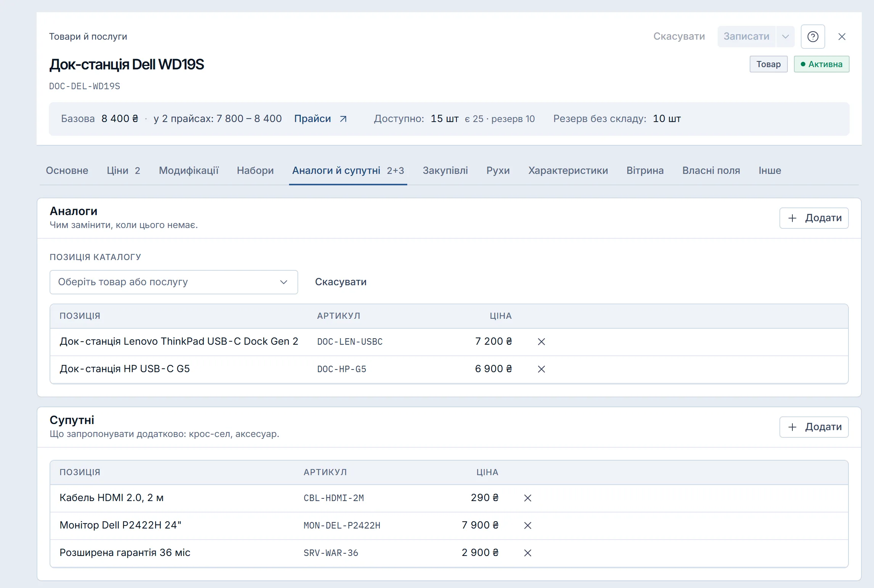Close the product card with X icon

[x=842, y=37]
